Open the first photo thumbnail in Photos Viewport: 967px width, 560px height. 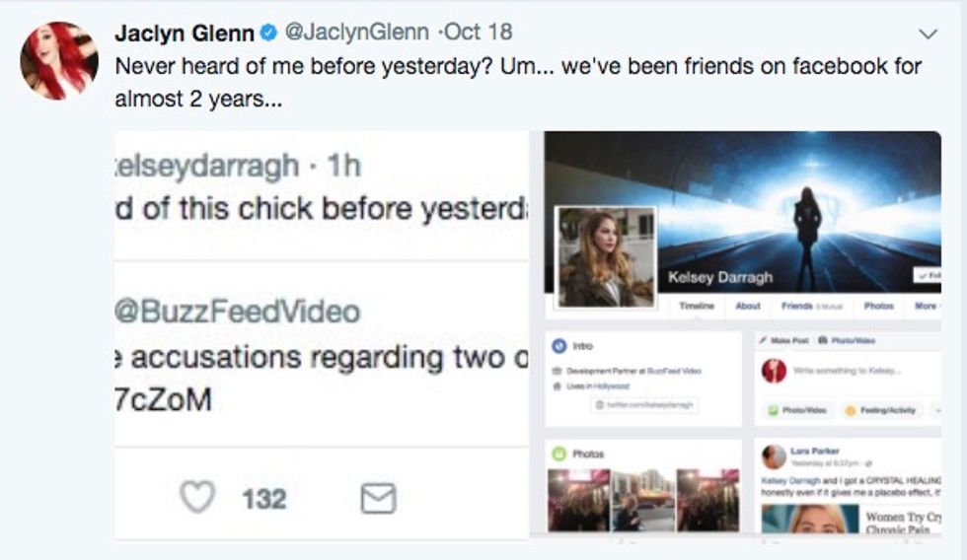tap(577, 500)
